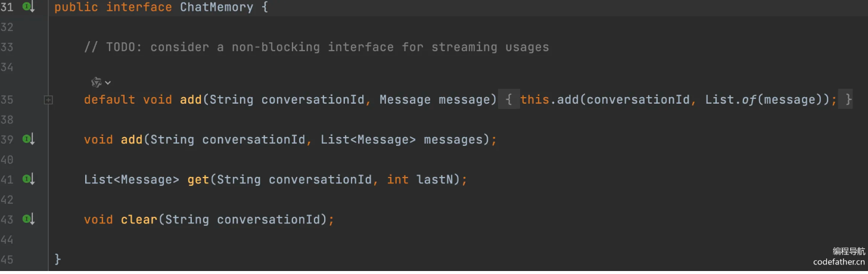Open the dropdown chevron beside the inlay icon
Viewport: 868px width, 274px height.
[x=108, y=83]
